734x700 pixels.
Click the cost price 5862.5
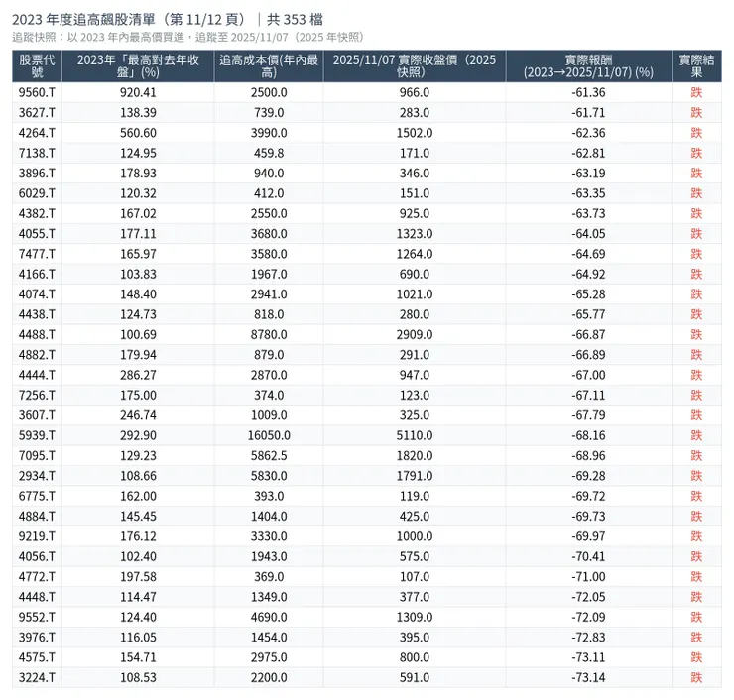pos(269,456)
